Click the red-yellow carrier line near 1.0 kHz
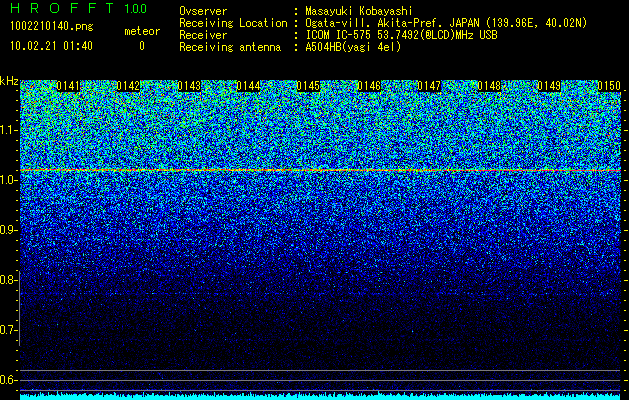This screenshot has width=629, height=400. [x=321, y=171]
